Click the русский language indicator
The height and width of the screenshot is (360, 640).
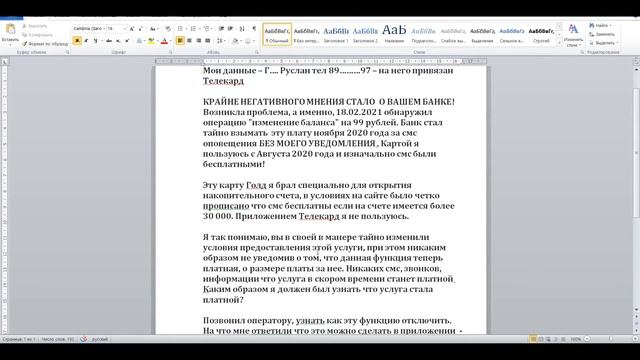click(100, 339)
